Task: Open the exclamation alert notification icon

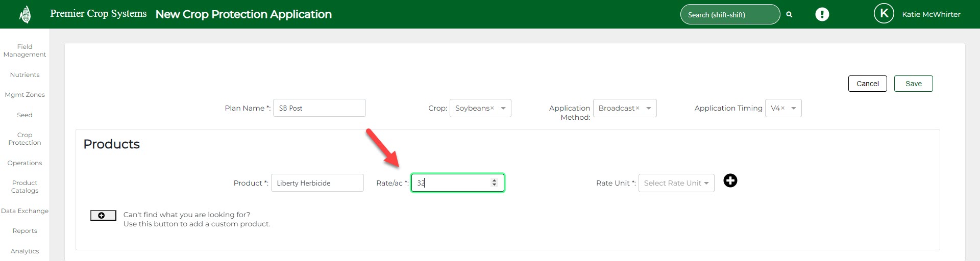Action: (x=822, y=14)
